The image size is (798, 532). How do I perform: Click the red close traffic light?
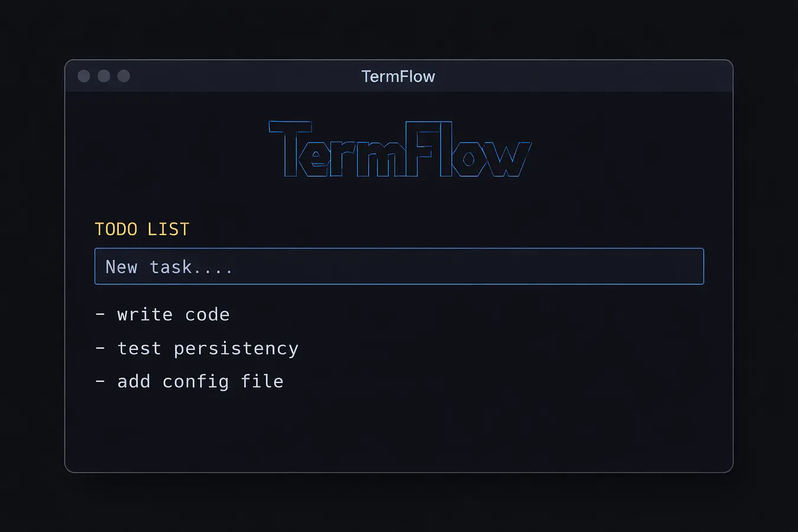pos(84,76)
